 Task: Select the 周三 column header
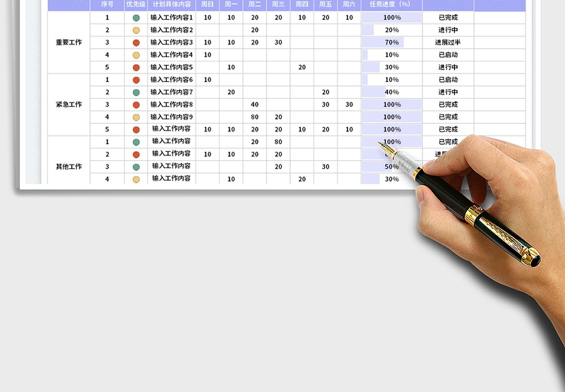pyautogui.click(x=278, y=5)
